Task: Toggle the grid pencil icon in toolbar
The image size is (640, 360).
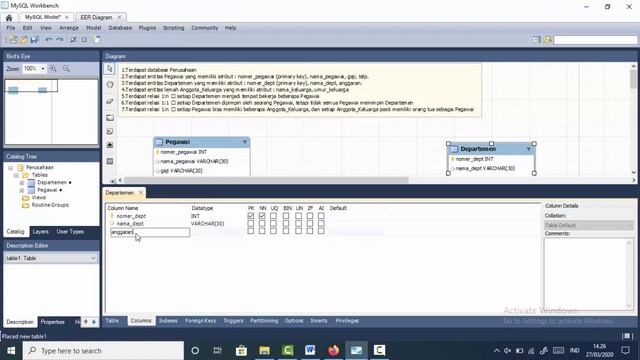Action: point(73,40)
